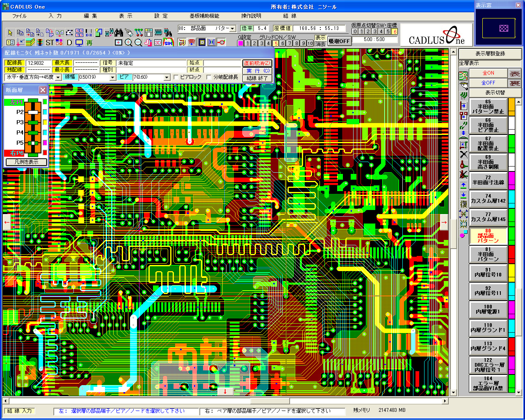The image size is (525, 420).
Task: Click the 表示層群登録 button
Action: pyautogui.click(x=490, y=54)
